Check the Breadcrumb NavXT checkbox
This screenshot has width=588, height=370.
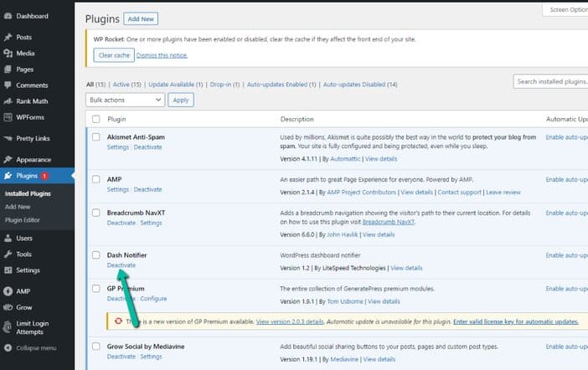point(96,213)
